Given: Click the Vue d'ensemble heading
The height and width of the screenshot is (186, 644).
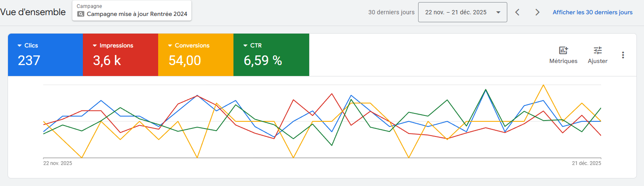Looking at the screenshot, I should coord(33,12).
